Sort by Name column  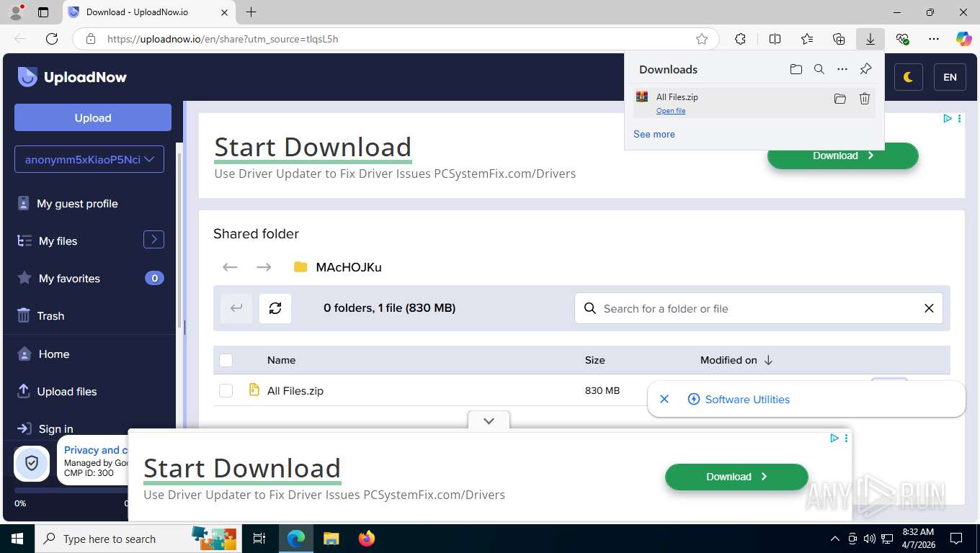click(281, 360)
